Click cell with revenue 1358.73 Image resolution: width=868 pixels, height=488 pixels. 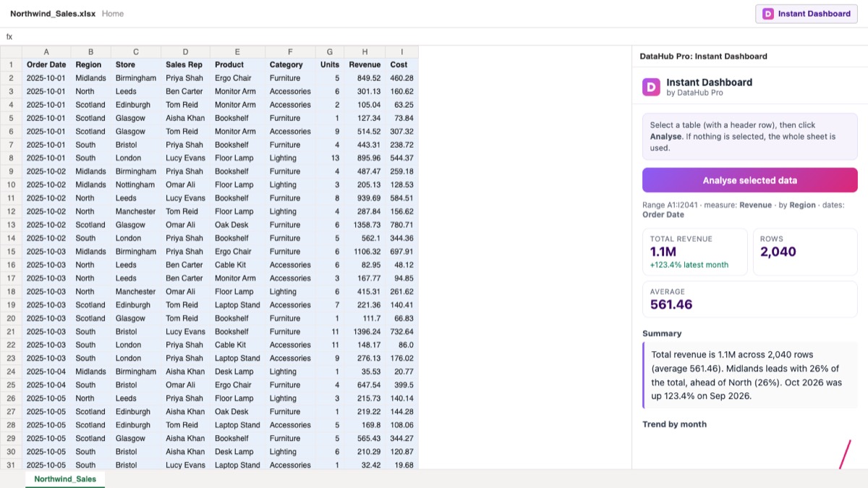tap(365, 224)
